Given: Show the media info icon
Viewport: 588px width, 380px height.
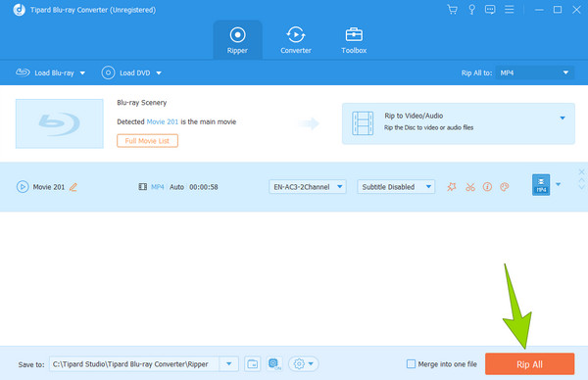Looking at the screenshot, I should tap(487, 187).
